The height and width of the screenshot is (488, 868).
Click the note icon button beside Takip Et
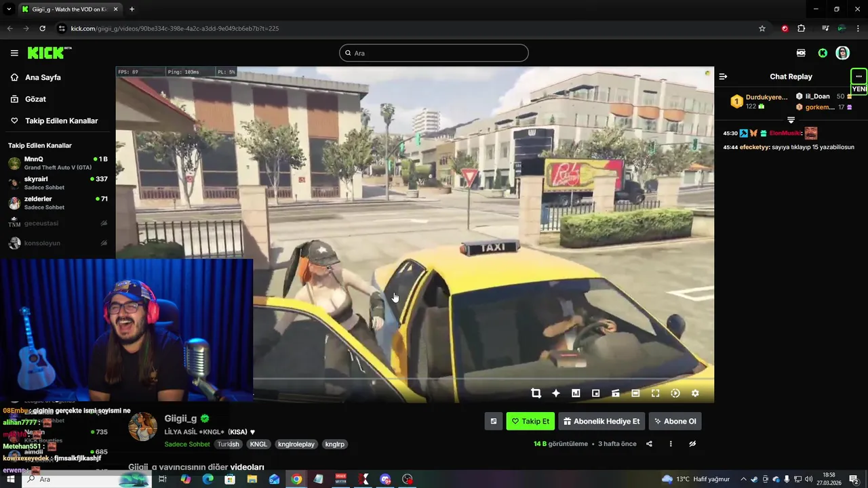(x=494, y=421)
